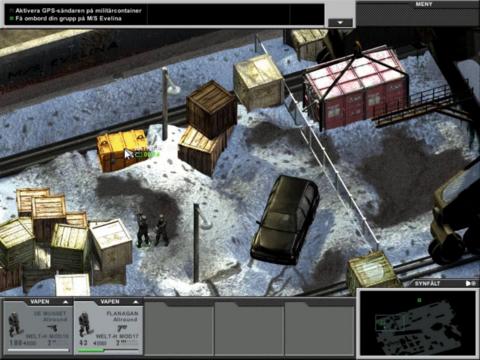Toggle the SYNFÄLT field-of-view play arrow

[468, 284]
